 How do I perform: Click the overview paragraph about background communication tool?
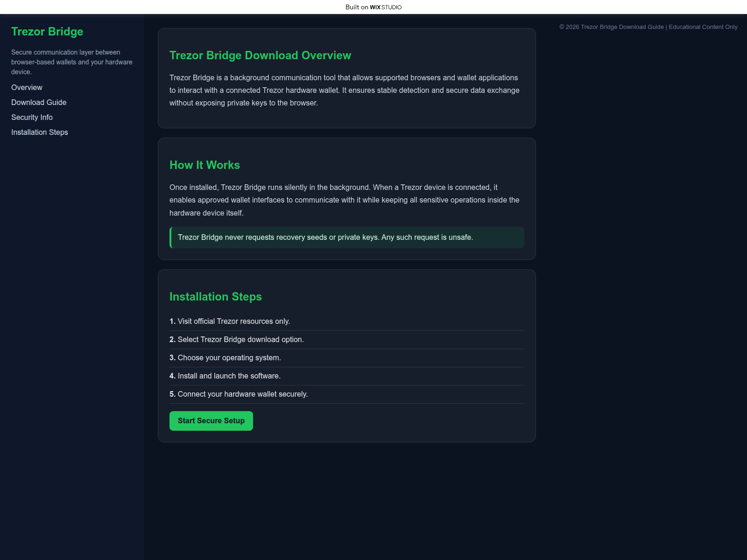[x=345, y=91]
